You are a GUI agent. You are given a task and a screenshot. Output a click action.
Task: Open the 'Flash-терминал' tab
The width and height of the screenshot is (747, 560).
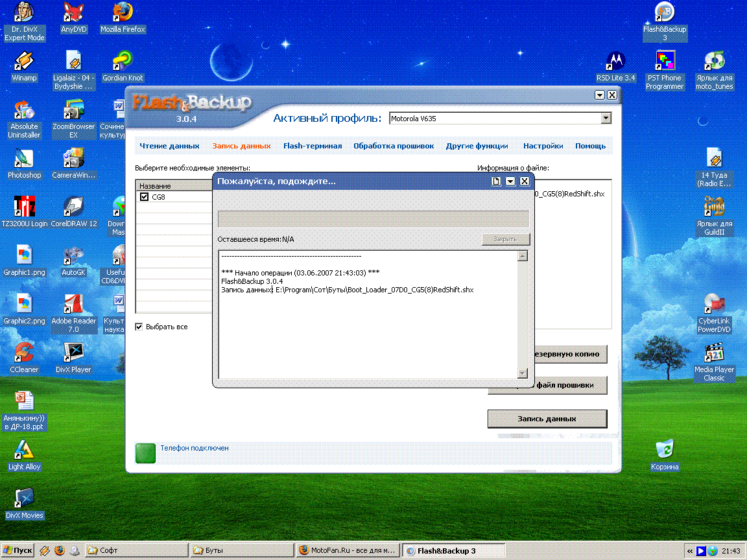(x=313, y=146)
